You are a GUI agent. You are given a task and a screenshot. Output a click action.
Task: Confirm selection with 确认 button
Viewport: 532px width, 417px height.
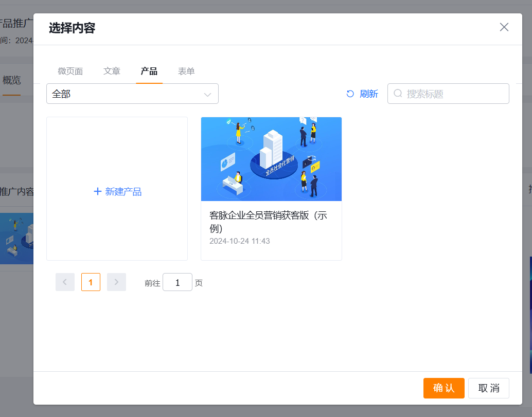tap(444, 388)
